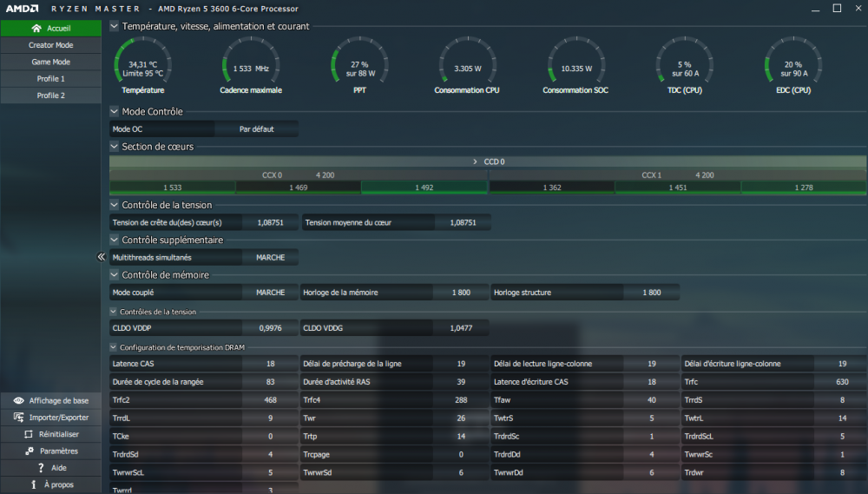The width and height of the screenshot is (868, 494).
Task: Toggle Mode couplé MARCHE value
Action: 270,293
